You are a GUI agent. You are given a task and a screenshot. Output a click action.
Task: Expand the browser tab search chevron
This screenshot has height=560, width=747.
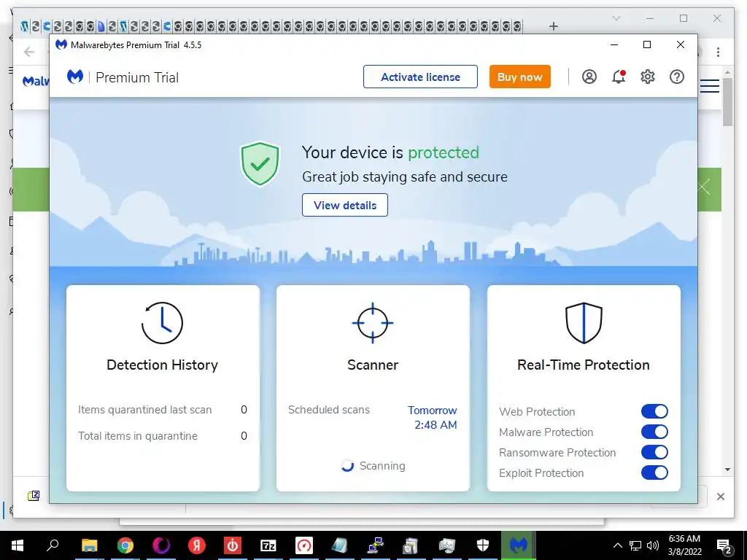tap(616, 18)
